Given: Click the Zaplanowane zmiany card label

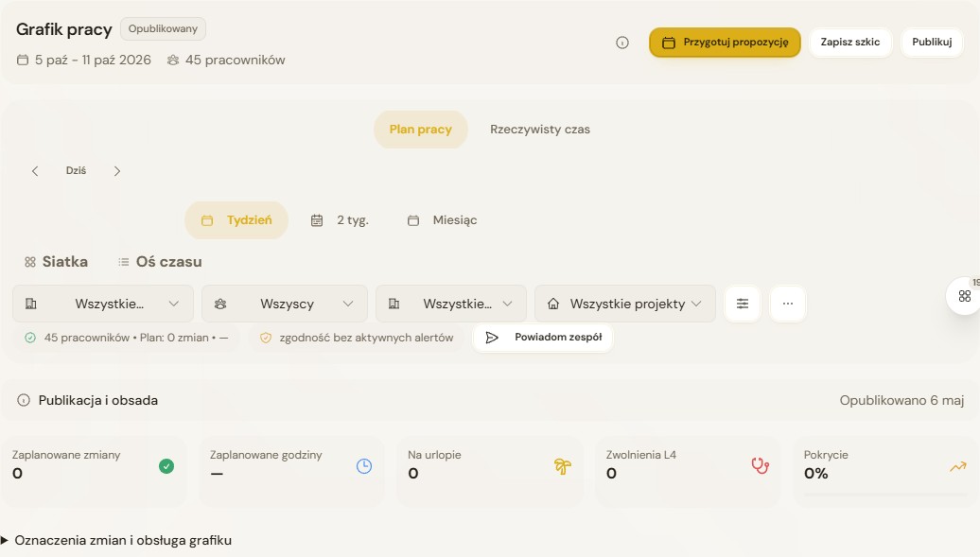Looking at the screenshot, I should click(66, 455).
